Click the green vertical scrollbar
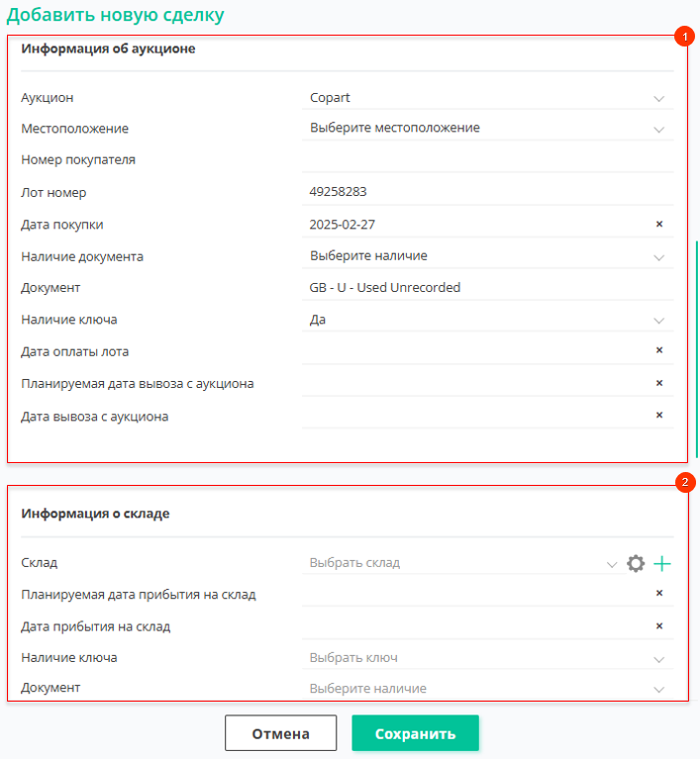 697,348
